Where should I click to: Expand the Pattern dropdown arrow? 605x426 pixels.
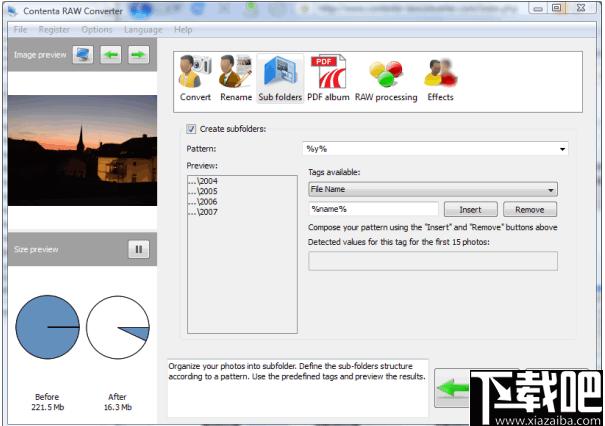[563, 149]
